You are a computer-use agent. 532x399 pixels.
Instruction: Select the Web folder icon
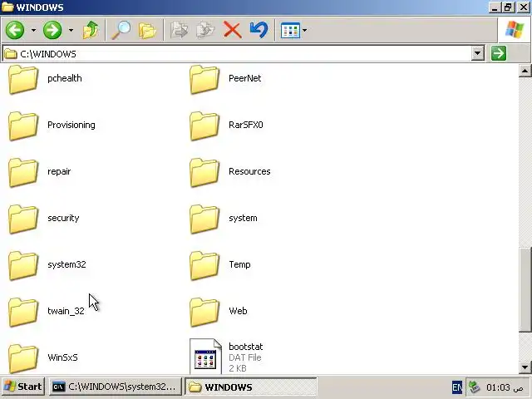pos(204,312)
